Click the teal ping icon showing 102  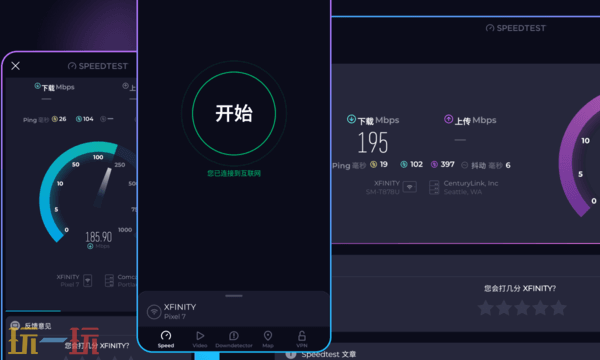pyautogui.click(x=404, y=165)
